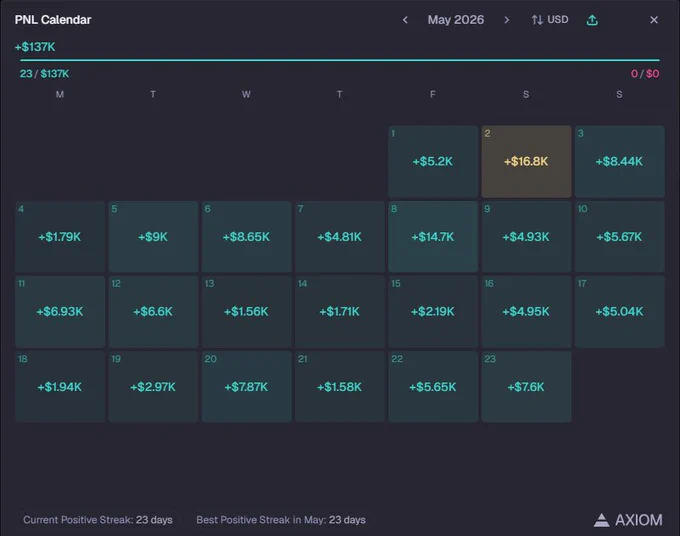Select May 1 cell showing +$5.2K
Image resolution: width=680 pixels, height=536 pixels.
433,161
